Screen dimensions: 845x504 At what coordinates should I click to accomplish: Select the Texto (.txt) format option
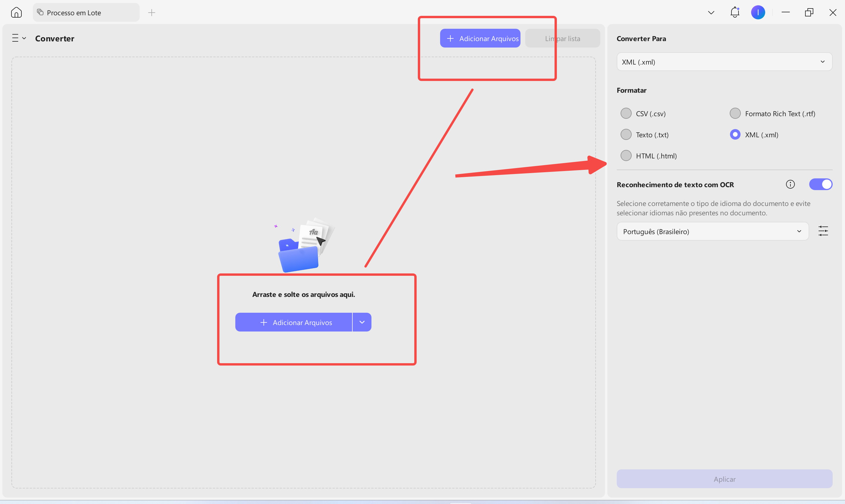(644, 135)
